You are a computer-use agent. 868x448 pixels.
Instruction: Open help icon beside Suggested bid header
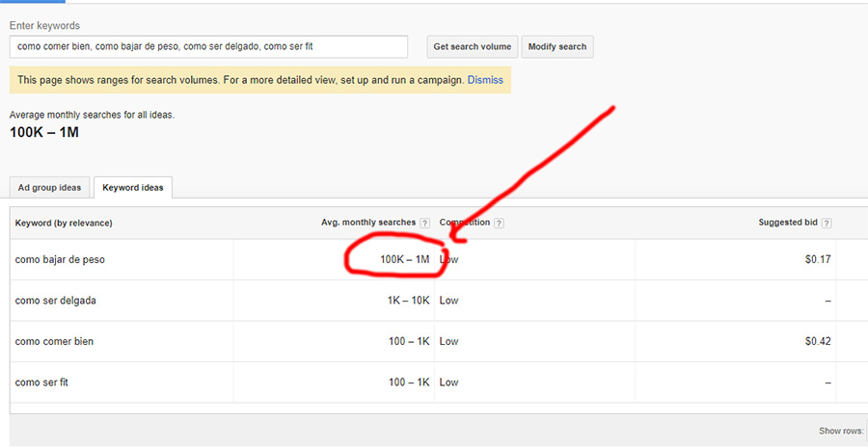click(826, 224)
